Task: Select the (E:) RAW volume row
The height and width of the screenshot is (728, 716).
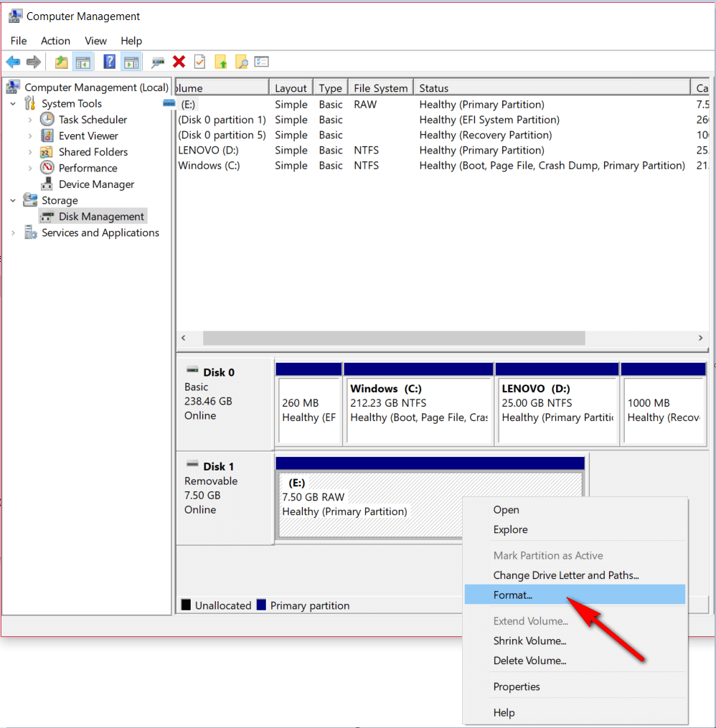Action: (x=443, y=105)
